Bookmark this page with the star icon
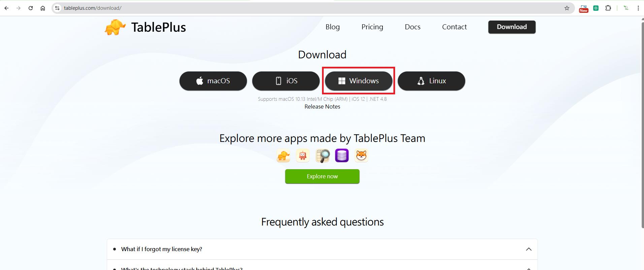The image size is (644, 270). click(567, 8)
